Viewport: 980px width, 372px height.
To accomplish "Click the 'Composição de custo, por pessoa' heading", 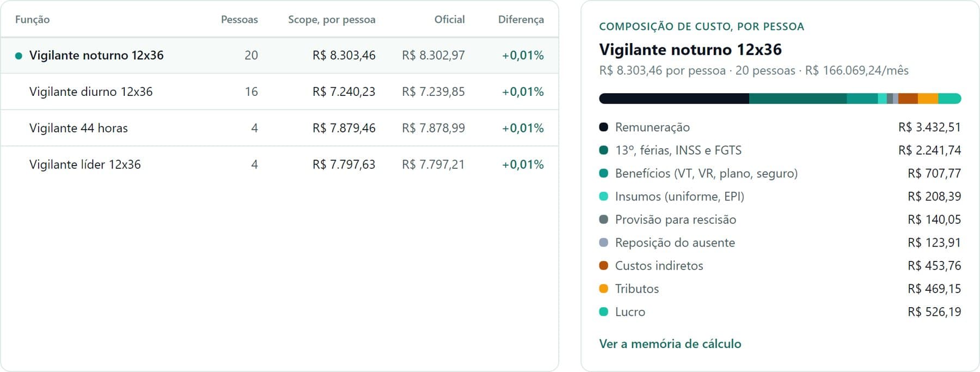I will (701, 27).
